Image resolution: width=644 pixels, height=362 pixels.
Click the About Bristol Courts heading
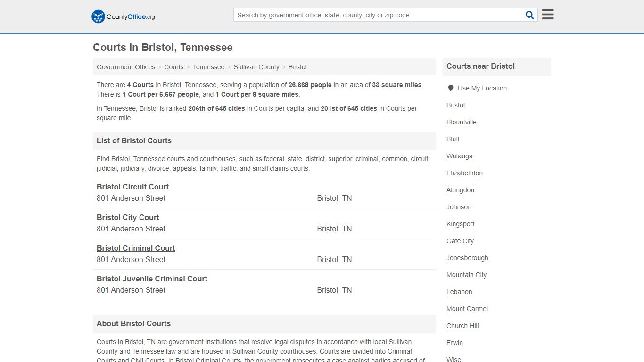click(x=133, y=323)
